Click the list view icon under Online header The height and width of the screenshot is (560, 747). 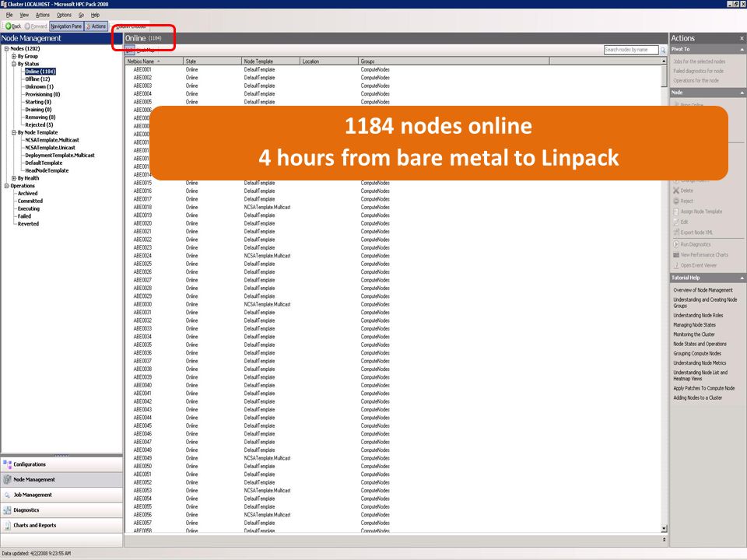pyautogui.click(x=130, y=50)
